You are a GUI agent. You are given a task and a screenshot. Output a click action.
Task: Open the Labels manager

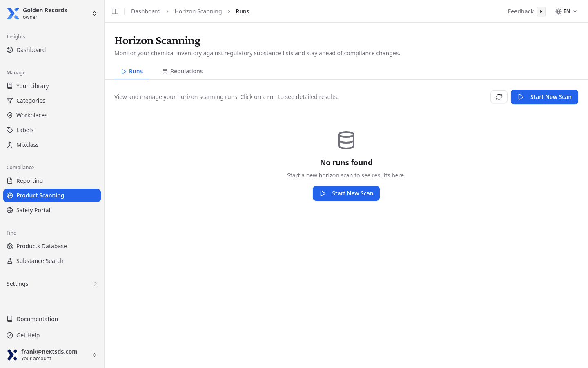point(25,130)
